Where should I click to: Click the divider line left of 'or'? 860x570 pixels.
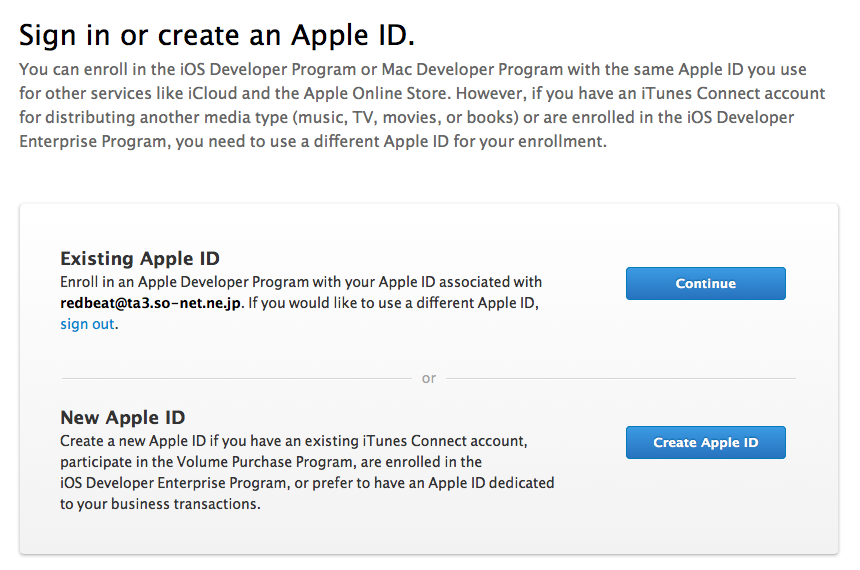(x=237, y=378)
